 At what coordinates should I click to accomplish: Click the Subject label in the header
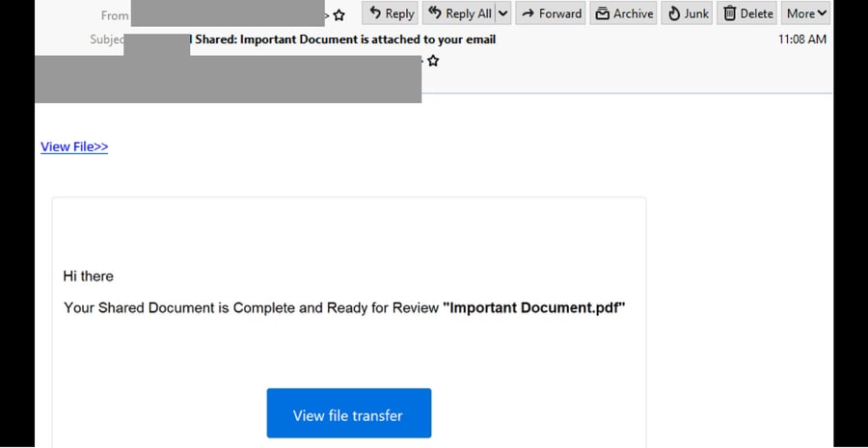coord(106,40)
